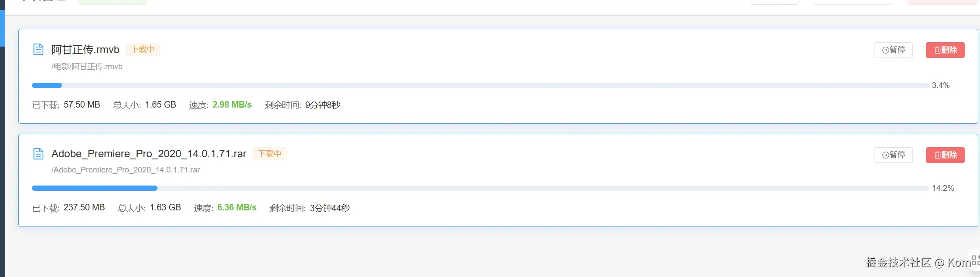
Task: Delete the Adobe_Premiere_Pro download via 删除
Action: [x=945, y=155]
